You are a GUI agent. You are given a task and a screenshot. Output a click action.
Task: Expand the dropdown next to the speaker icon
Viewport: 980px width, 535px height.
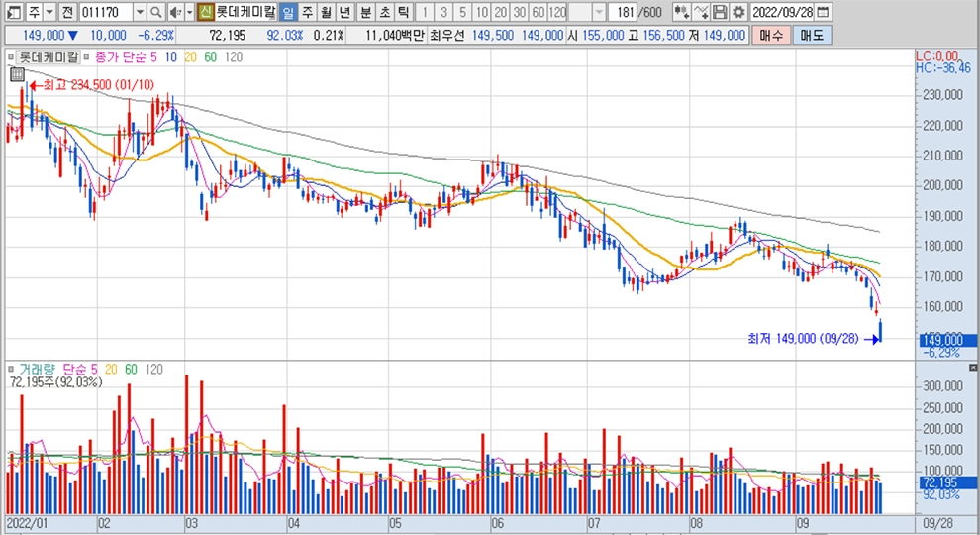coord(188,12)
